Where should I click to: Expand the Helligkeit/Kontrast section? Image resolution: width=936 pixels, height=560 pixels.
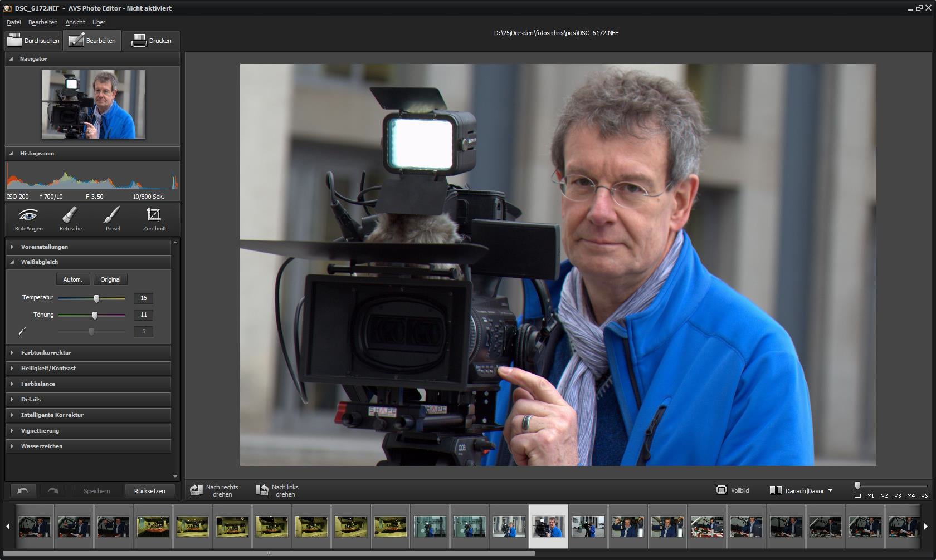48,368
